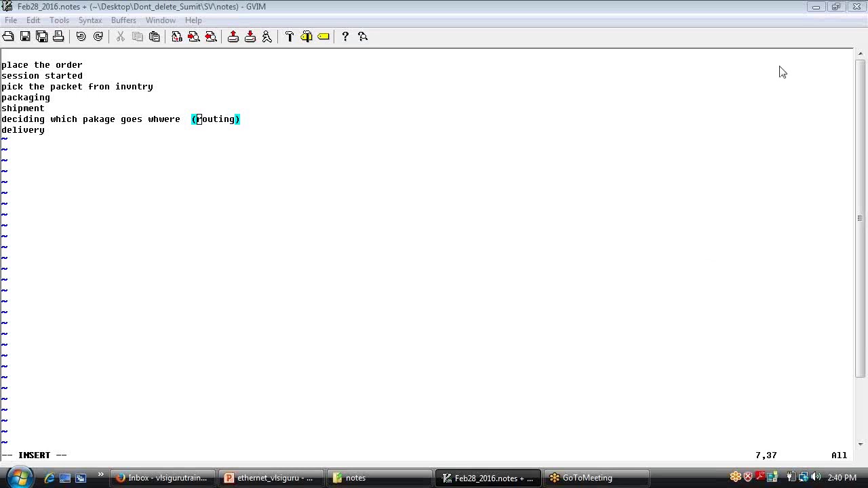The image size is (868, 488).
Task: Click the word 'packaging' in editor
Action: (26, 98)
